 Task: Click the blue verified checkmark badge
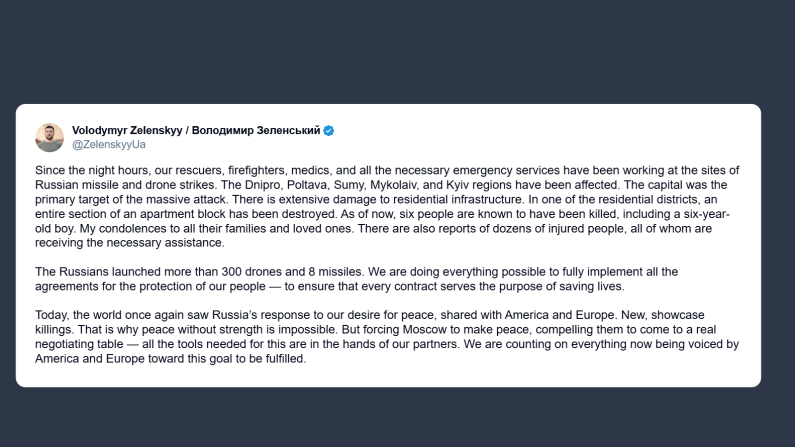click(x=328, y=131)
